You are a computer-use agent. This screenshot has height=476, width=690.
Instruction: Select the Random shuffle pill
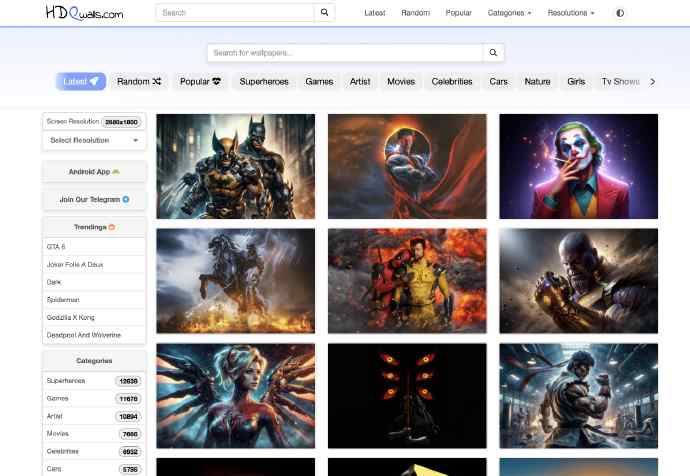point(139,81)
